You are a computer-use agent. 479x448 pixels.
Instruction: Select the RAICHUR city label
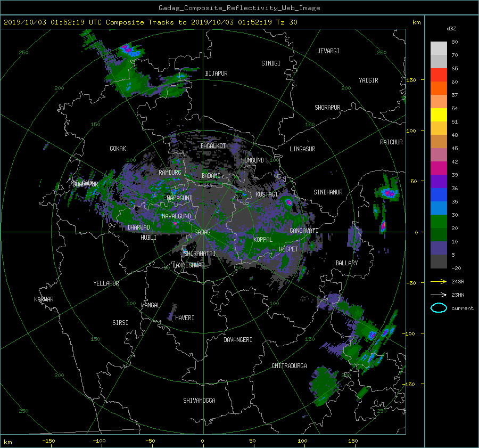click(391, 142)
